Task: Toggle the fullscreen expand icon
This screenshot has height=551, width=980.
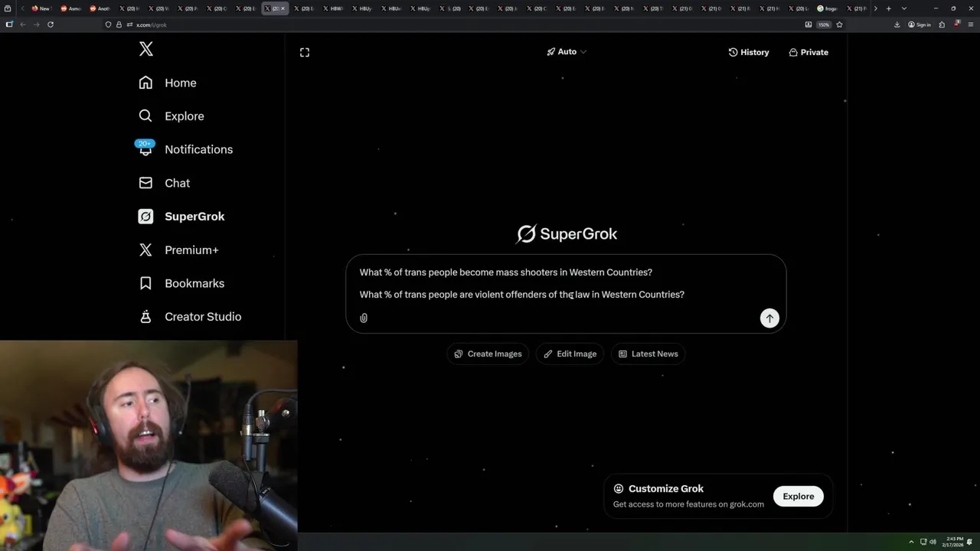Action: point(305,52)
